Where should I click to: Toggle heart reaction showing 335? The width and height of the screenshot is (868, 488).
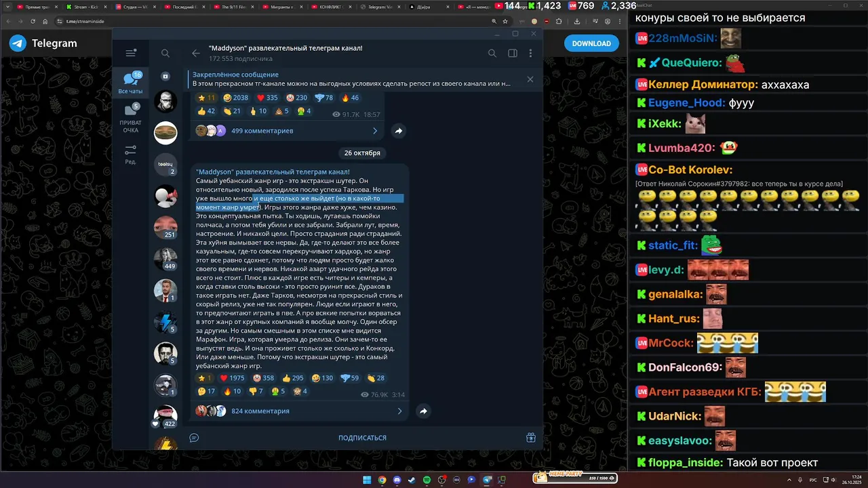tap(268, 98)
